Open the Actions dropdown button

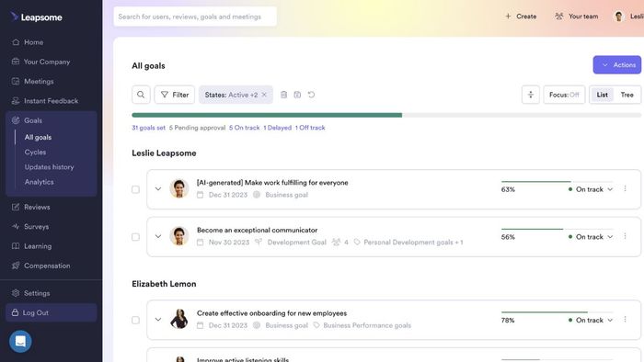(x=617, y=65)
